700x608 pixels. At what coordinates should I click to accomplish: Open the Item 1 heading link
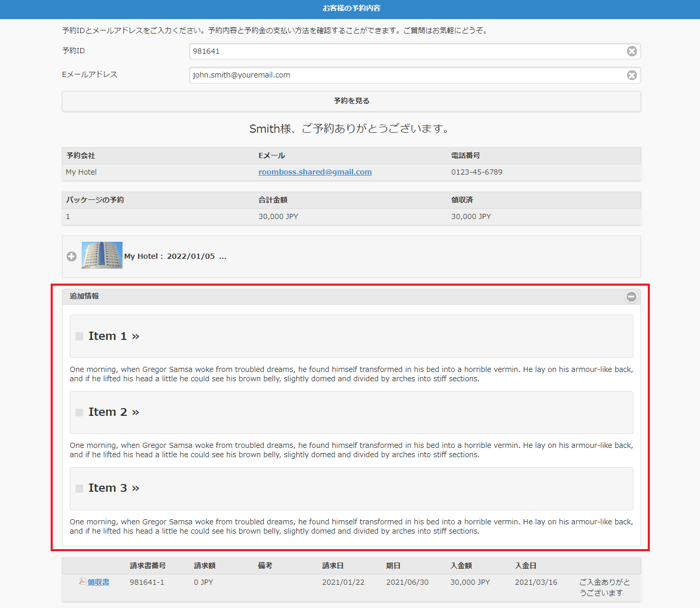coord(114,336)
